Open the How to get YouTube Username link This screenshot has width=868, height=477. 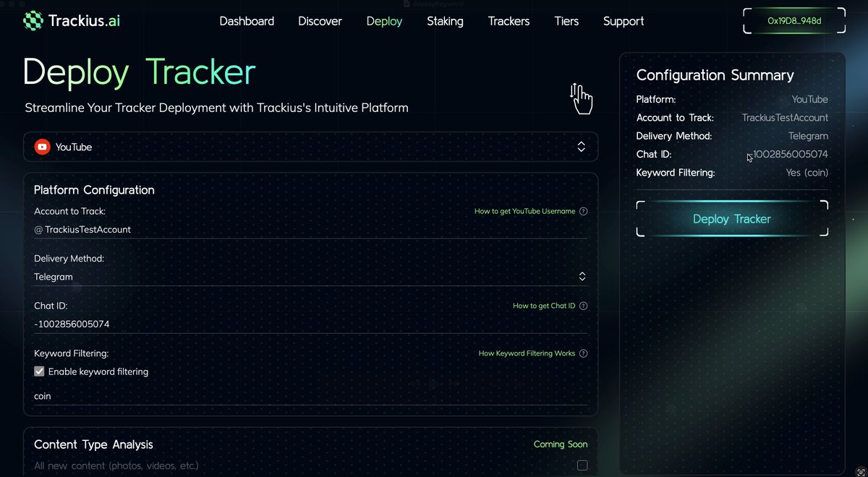(x=524, y=211)
